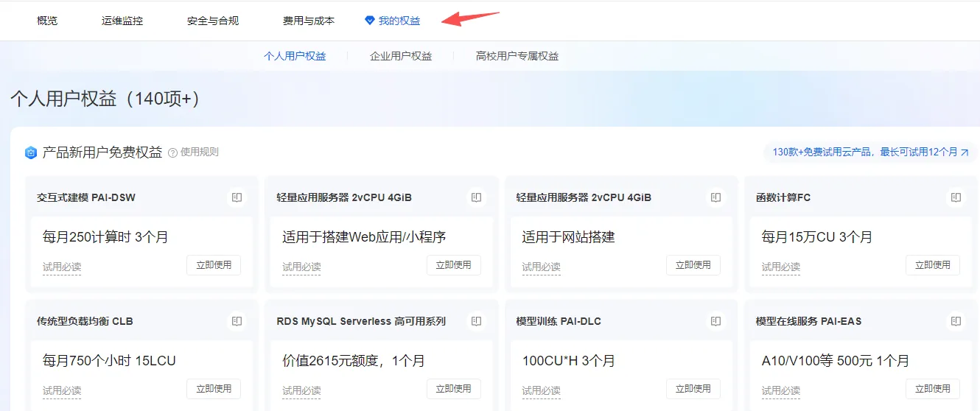Click 100CU*H 3个月 text
This screenshot has height=411, width=980.
point(569,361)
